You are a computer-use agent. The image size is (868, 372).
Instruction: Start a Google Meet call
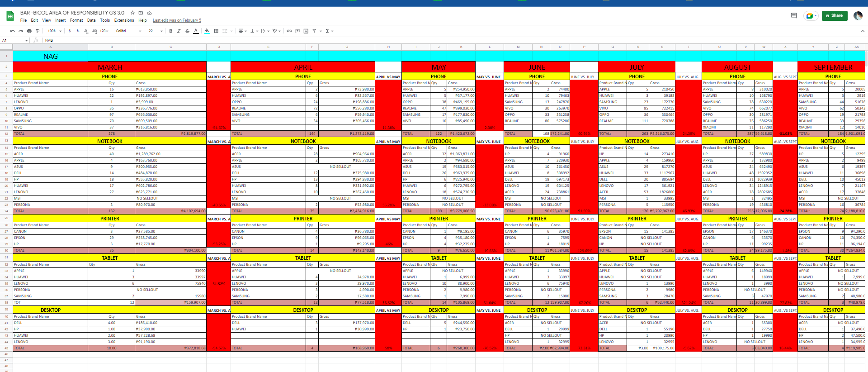coord(811,16)
